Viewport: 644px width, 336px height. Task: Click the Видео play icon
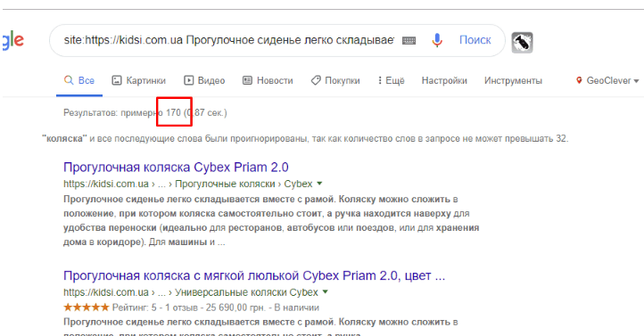pos(188,80)
